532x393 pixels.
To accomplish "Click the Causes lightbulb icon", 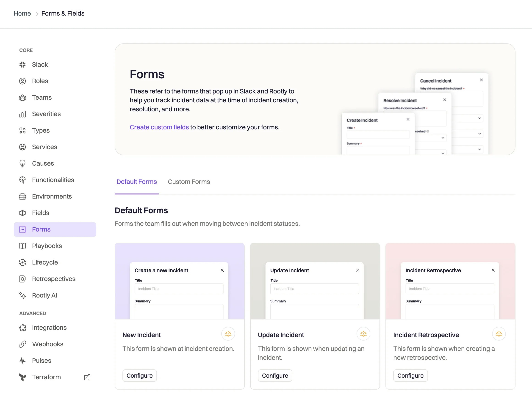I will click(22, 164).
